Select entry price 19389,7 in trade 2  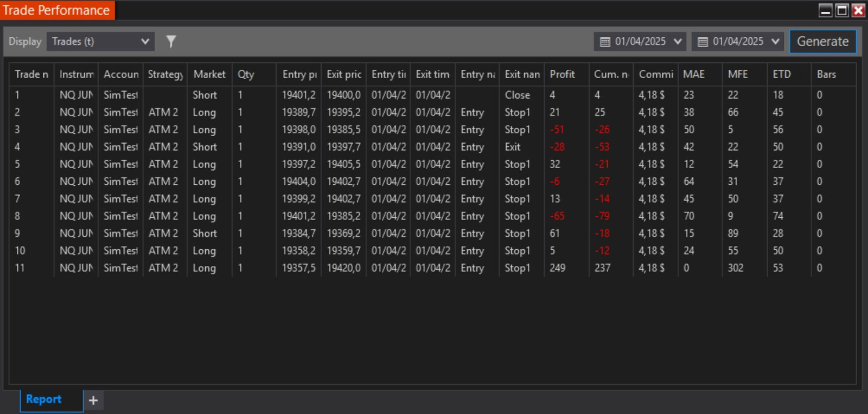298,112
